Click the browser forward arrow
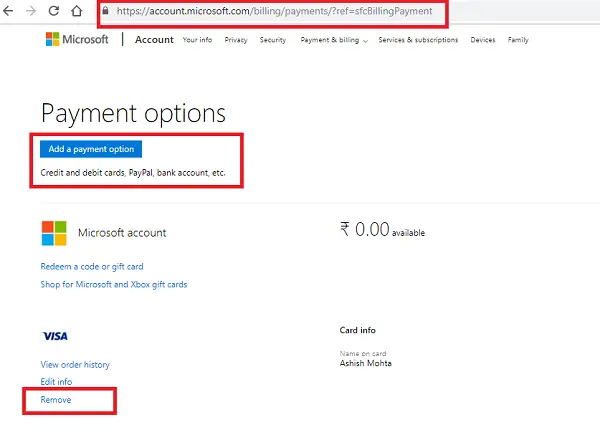 (x=29, y=11)
